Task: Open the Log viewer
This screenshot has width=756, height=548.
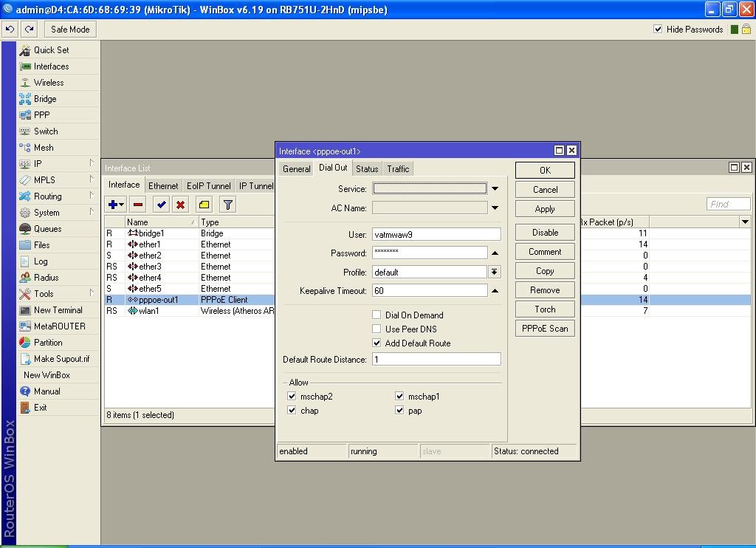Action: pyautogui.click(x=41, y=261)
